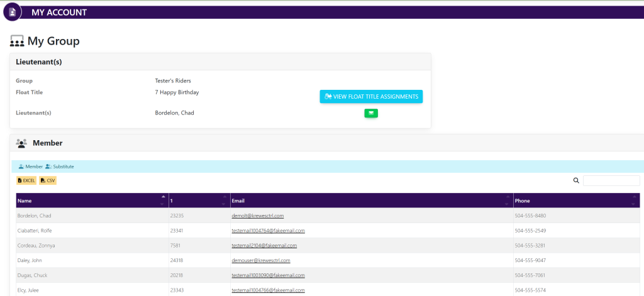The width and height of the screenshot is (644, 296).
Task: Open email link demolt@krewesctrl.com
Action: tap(258, 216)
